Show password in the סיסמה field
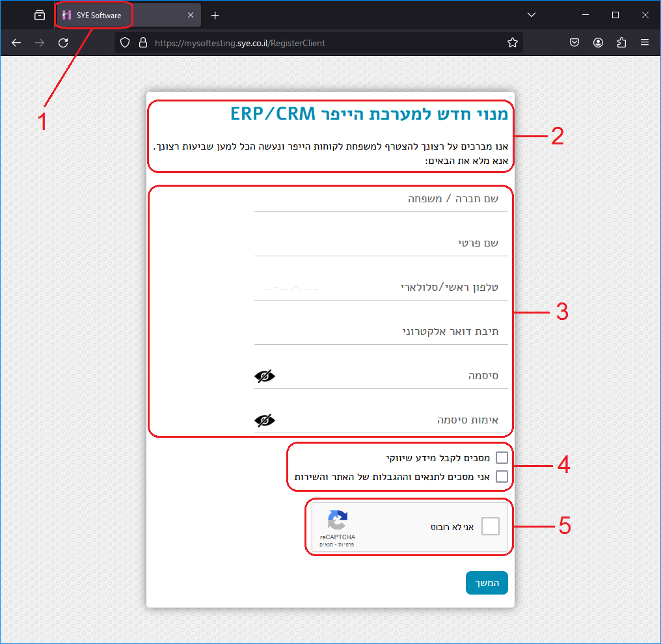661x644 pixels. click(265, 376)
